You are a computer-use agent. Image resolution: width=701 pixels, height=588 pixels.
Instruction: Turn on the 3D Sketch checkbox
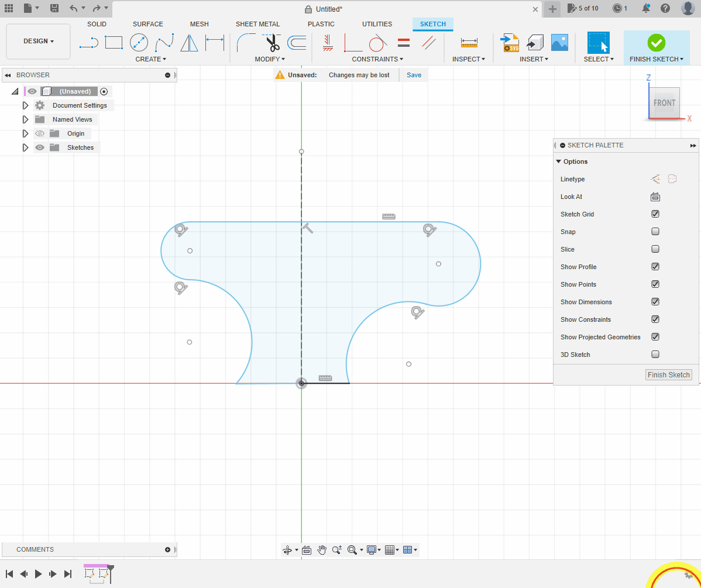click(655, 355)
